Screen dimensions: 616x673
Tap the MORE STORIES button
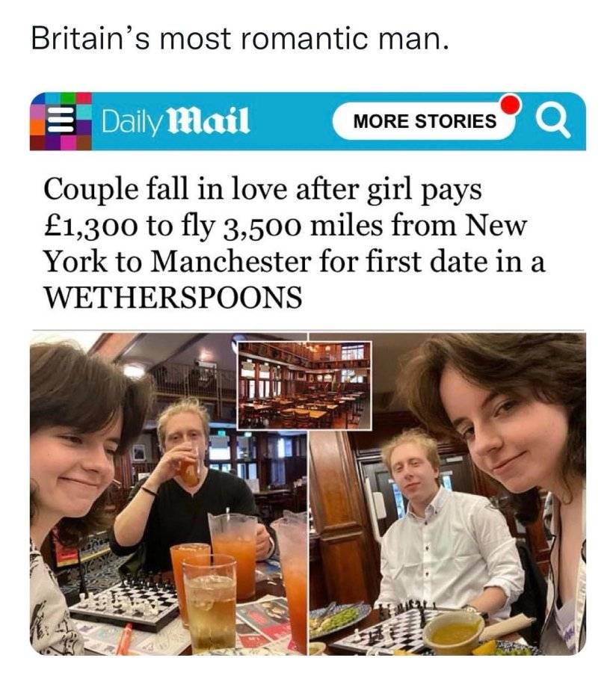point(425,121)
